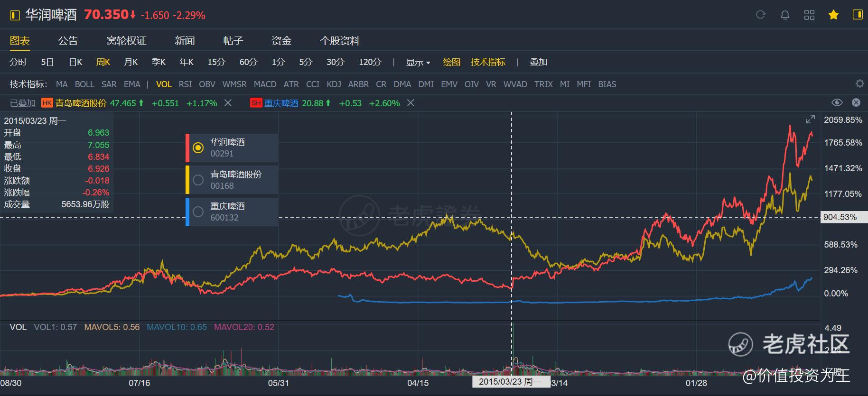Enable the ARBR indicator
This screenshot has width=868, height=396.
pos(358,84)
